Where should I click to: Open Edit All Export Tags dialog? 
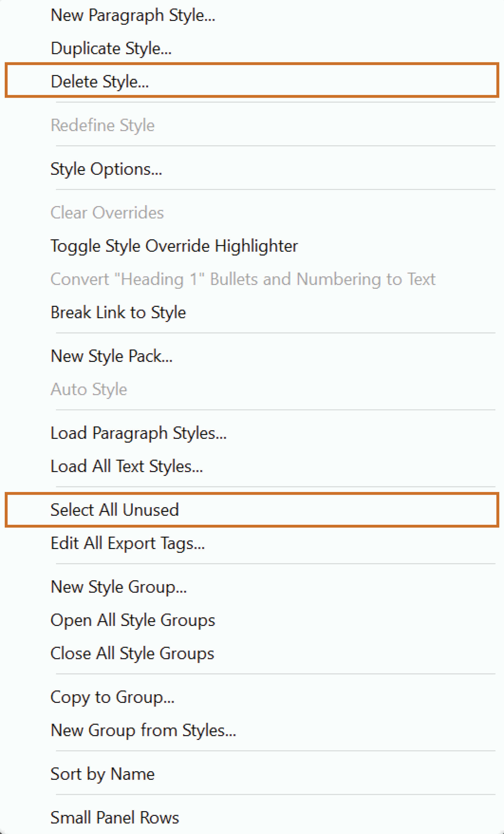pos(128,543)
